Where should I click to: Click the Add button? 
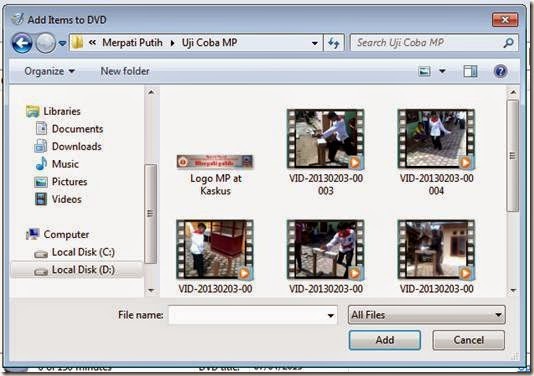click(385, 340)
